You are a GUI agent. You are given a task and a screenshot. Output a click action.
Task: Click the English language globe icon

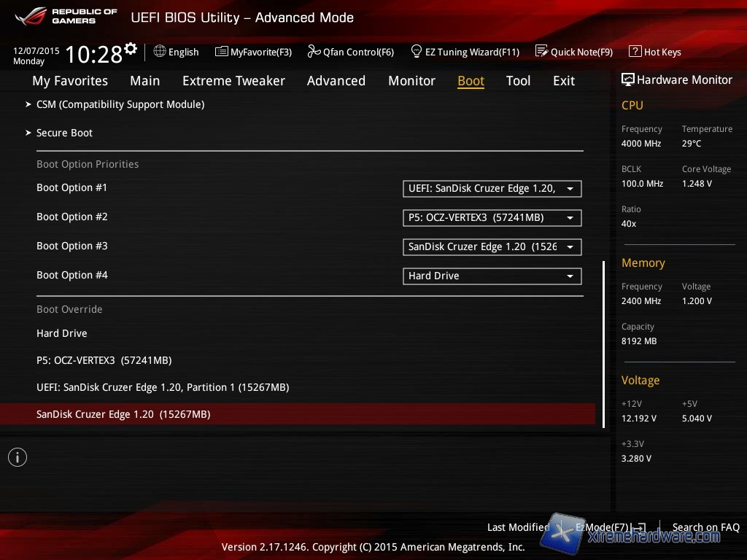coord(160,52)
